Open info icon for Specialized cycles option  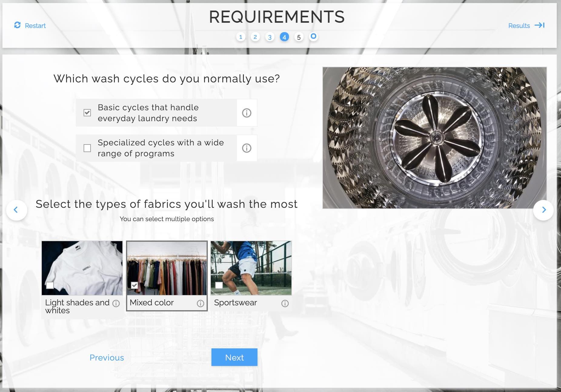click(x=247, y=148)
